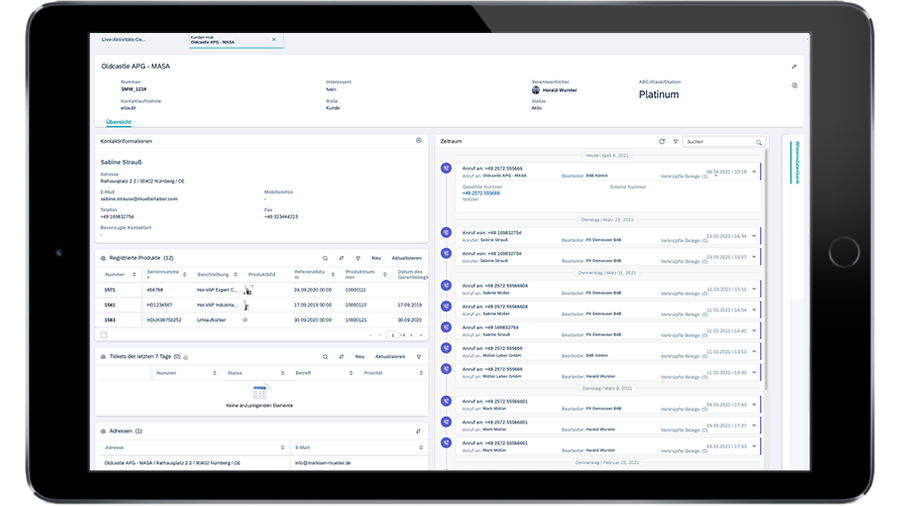Image resolution: width=899 pixels, height=506 pixels.
Task: Click search icon in Registrierte Produkte header
Action: (325, 257)
